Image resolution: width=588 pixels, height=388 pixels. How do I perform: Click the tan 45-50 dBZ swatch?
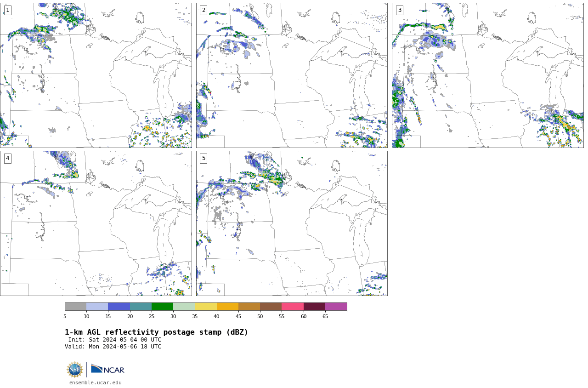click(249, 307)
